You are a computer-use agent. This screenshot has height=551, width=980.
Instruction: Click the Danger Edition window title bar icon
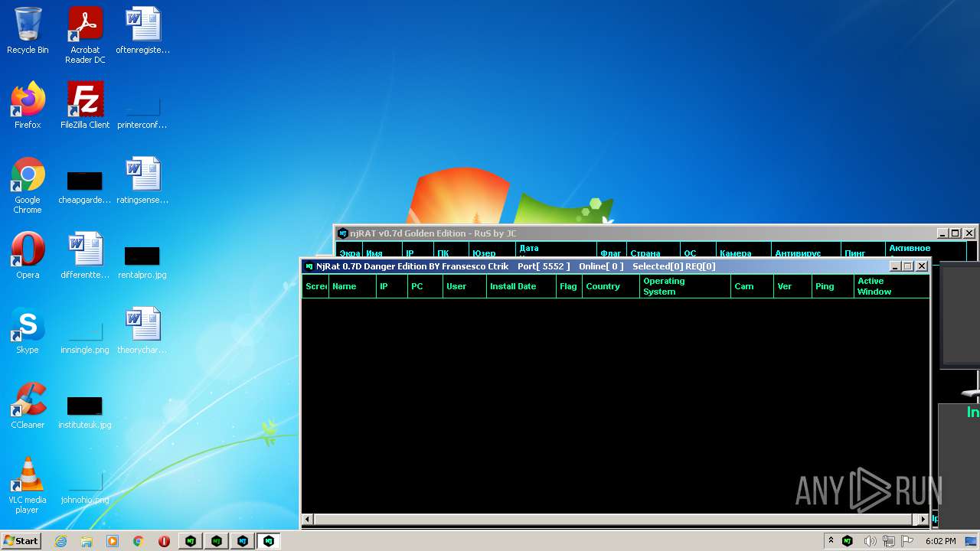pos(309,266)
